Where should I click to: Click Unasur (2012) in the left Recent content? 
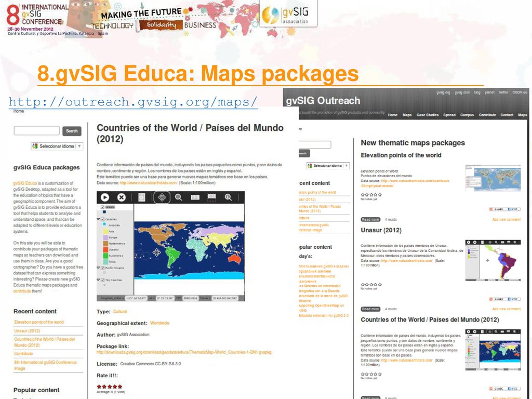[27, 331]
